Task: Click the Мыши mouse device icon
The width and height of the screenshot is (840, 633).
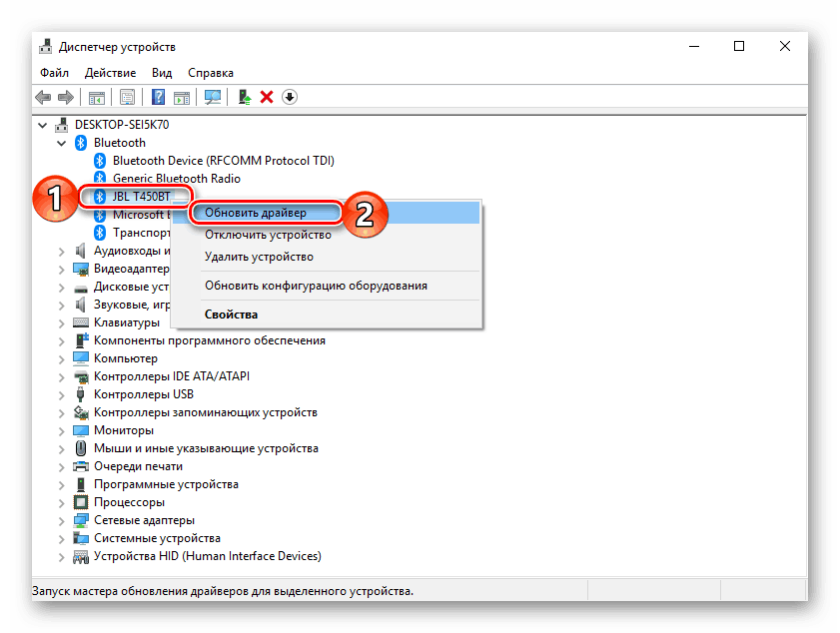Action: (x=81, y=447)
